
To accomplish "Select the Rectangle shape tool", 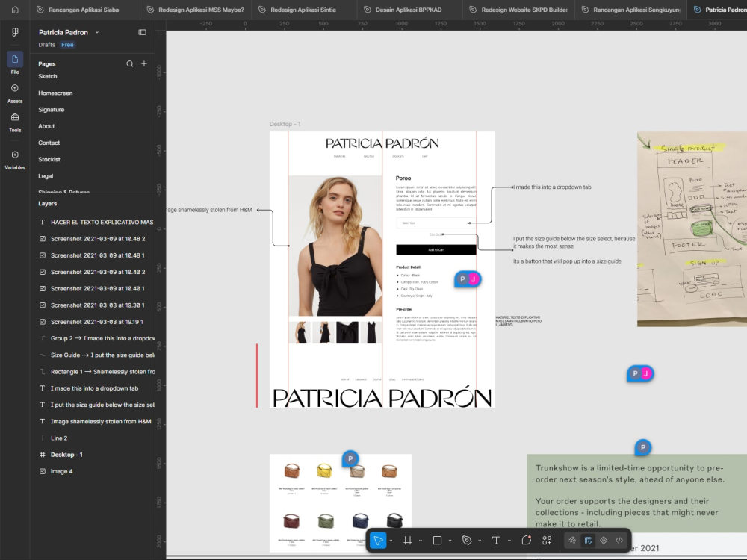I will [437, 540].
